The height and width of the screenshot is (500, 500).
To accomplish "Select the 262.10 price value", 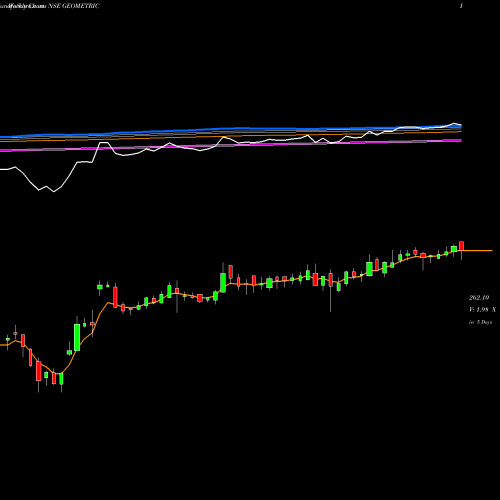I will (479, 298).
